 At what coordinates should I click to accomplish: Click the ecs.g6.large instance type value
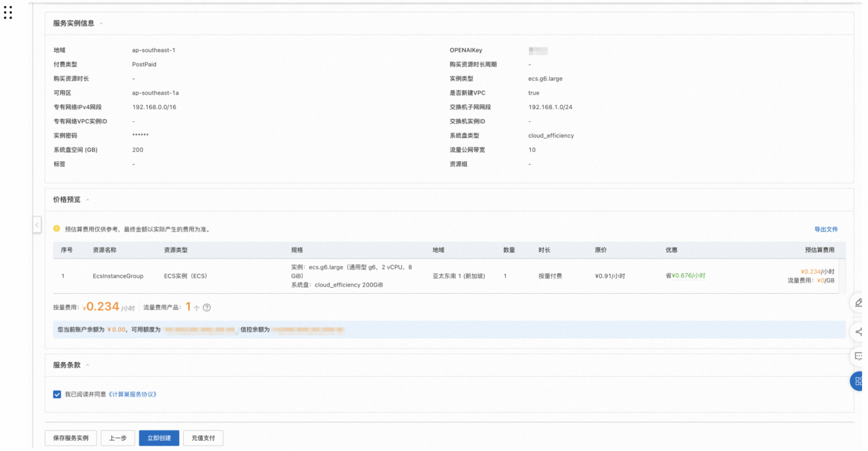pos(545,79)
